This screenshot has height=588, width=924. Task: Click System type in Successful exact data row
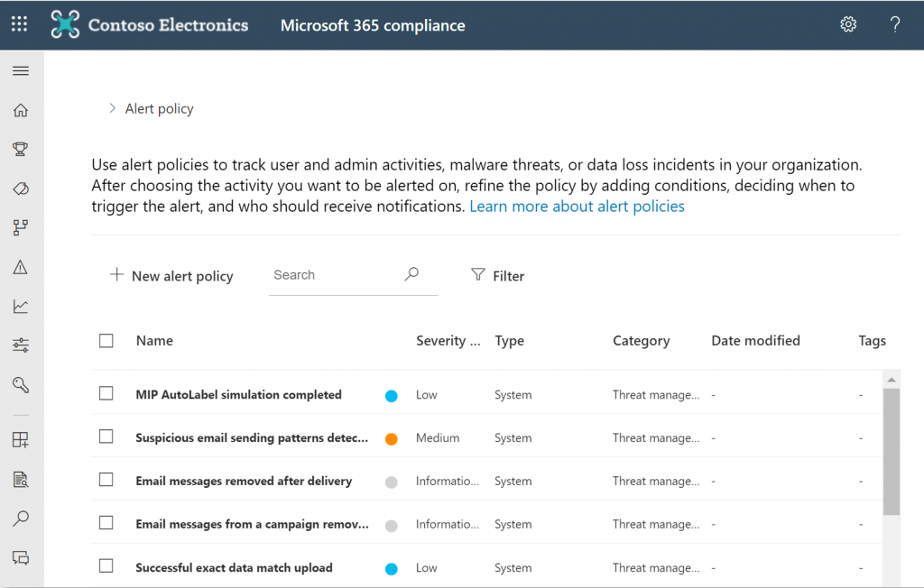point(513,568)
